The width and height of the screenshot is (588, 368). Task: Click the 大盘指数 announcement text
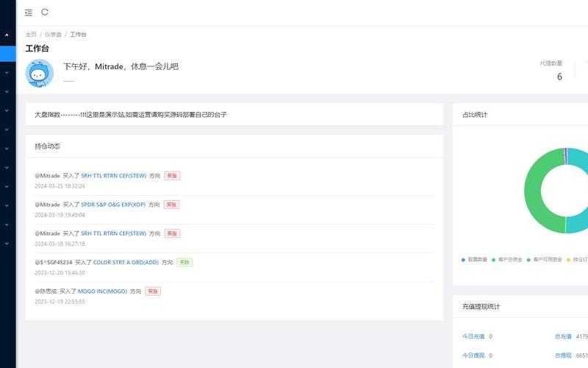click(x=131, y=115)
